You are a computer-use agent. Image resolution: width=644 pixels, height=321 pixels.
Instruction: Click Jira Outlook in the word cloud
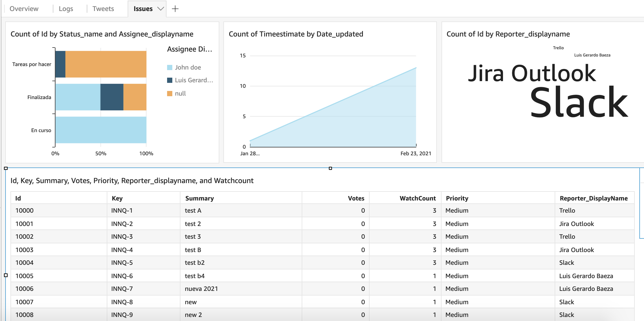click(532, 73)
